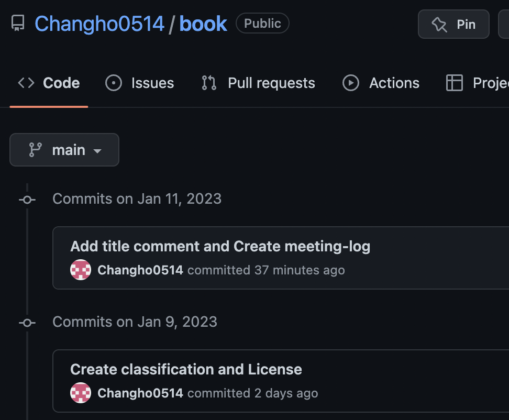The height and width of the screenshot is (420, 509).
Task: Pin this repository with the Pin button
Action: click(x=453, y=24)
